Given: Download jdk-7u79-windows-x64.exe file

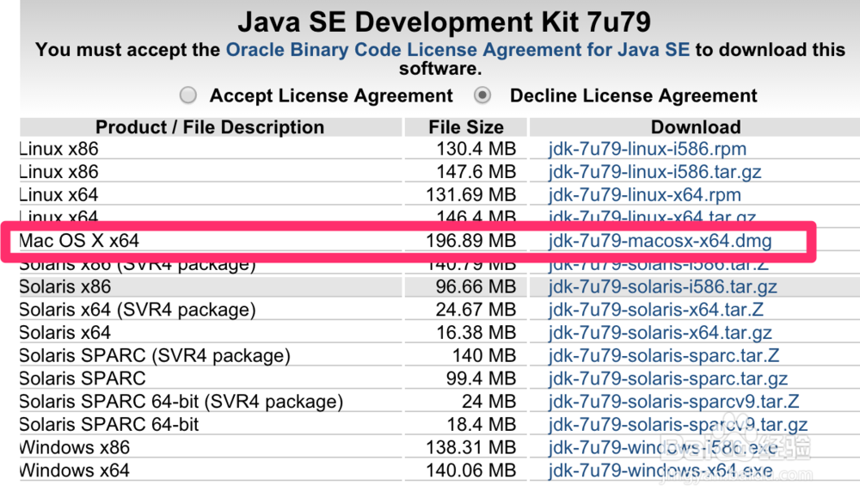Looking at the screenshot, I should (x=660, y=470).
